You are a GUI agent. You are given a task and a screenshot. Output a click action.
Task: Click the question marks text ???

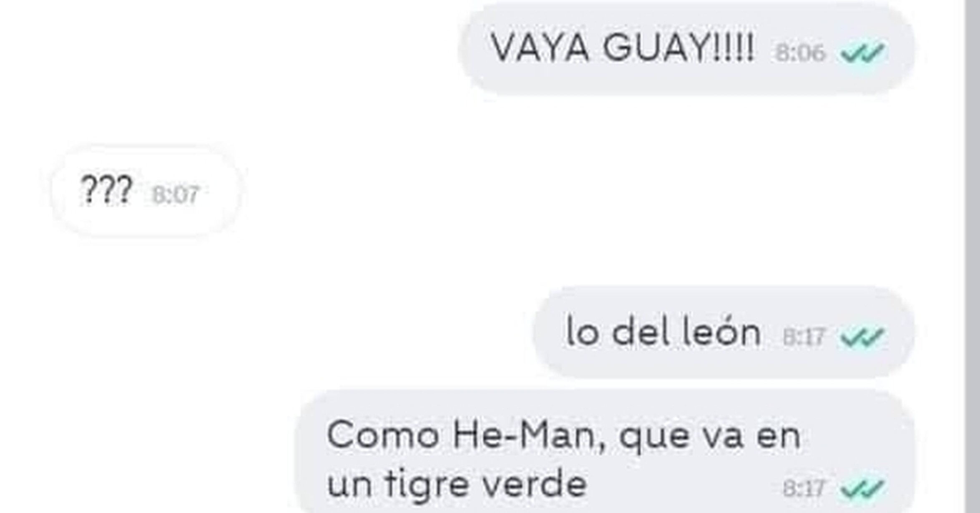[x=106, y=190]
